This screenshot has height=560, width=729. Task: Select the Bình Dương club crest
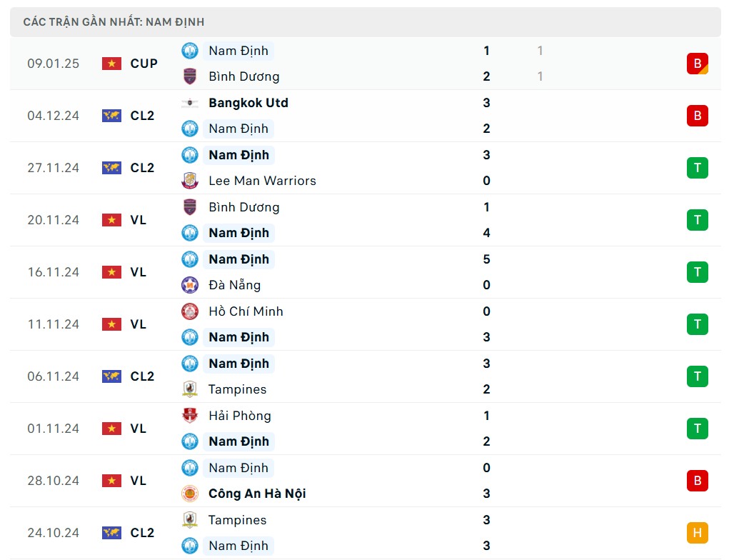point(189,76)
